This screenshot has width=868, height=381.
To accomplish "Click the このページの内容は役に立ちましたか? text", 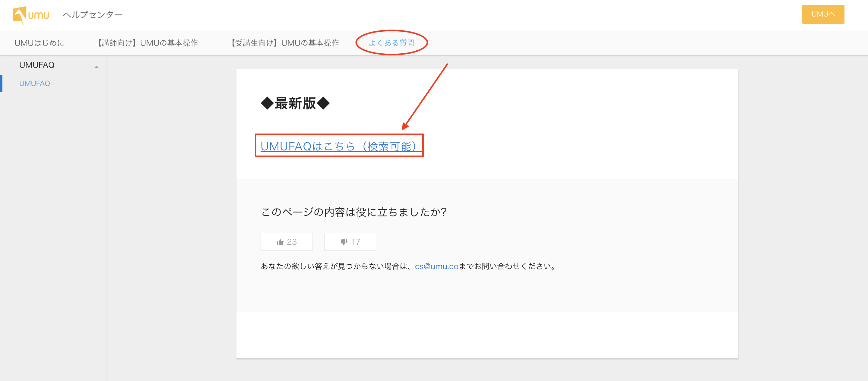I will [x=353, y=212].
